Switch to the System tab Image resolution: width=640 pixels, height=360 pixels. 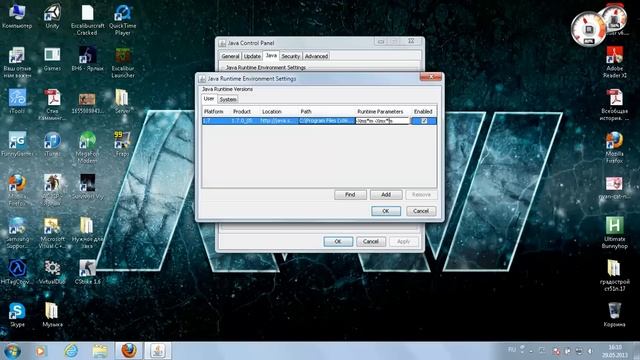tap(227, 99)
